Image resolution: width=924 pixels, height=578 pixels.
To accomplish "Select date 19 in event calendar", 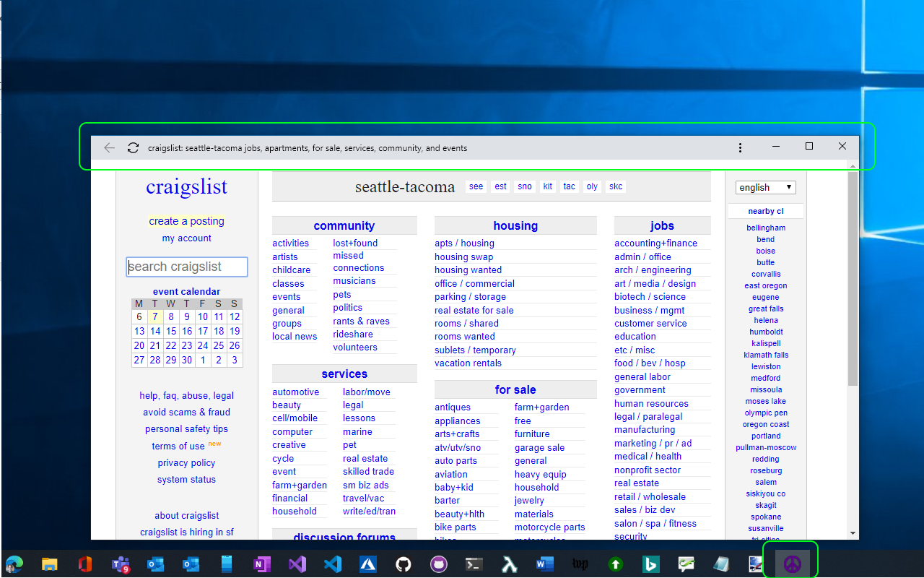I will coord(235,331).
